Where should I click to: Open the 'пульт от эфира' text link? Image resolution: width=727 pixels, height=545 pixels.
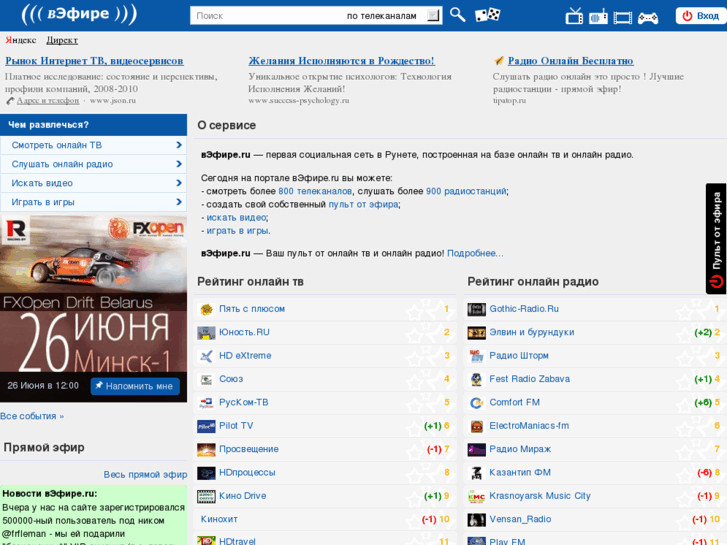(x=363, y=205)
